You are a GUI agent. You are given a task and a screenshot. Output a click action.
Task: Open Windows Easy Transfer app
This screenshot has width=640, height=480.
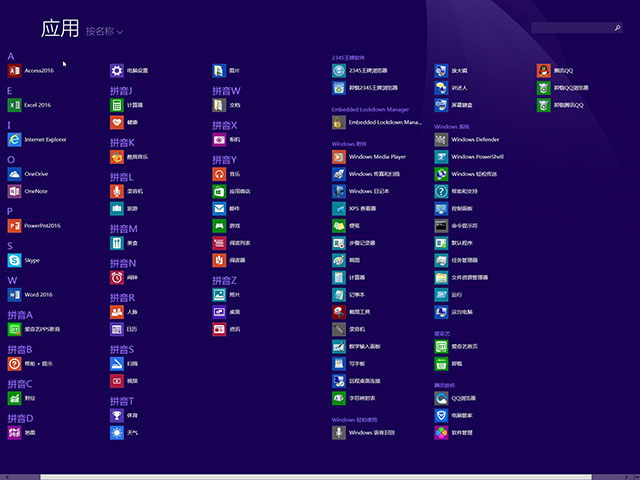[x=466, y=174]
